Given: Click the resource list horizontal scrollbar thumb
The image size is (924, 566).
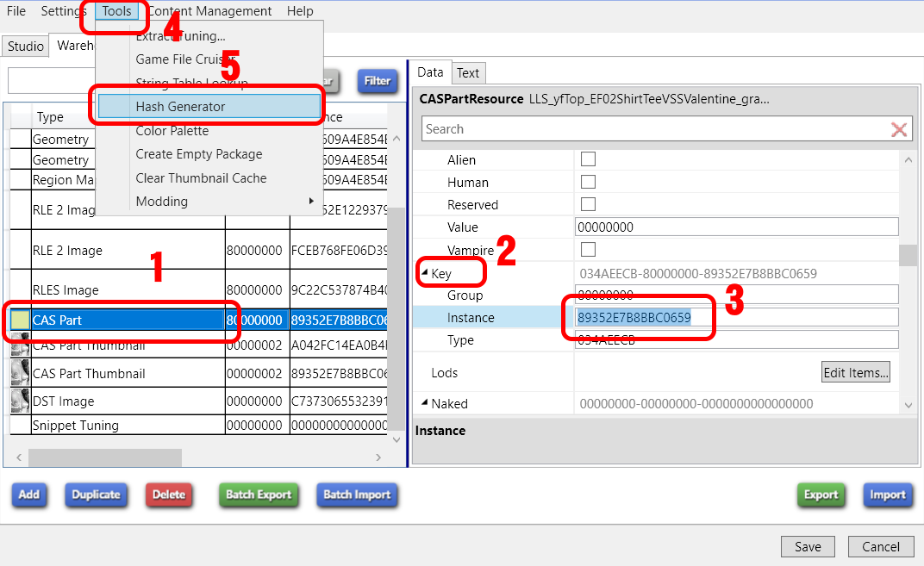Looking at the screenshot, I should click(105, 457).
